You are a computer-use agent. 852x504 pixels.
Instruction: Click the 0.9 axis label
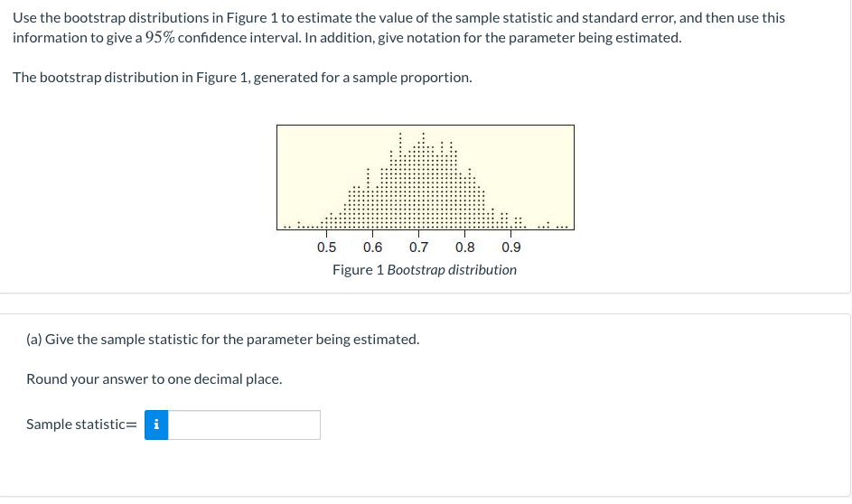[x=510, y=247]
